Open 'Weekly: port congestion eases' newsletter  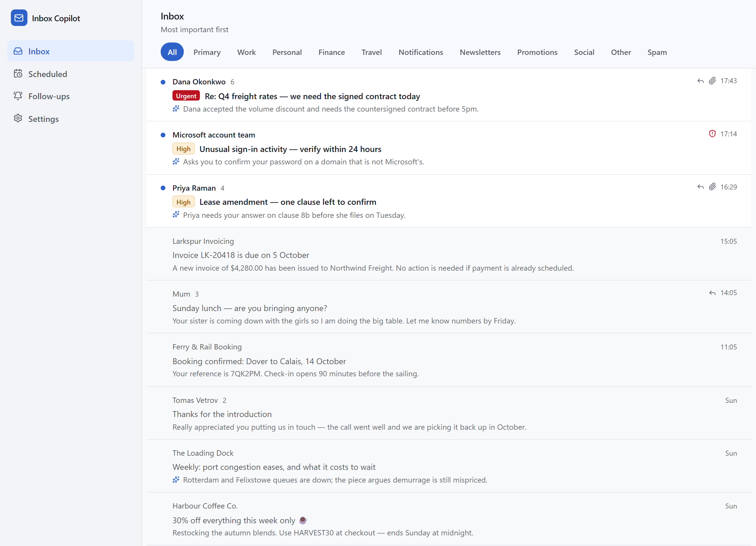pos(274,467)
